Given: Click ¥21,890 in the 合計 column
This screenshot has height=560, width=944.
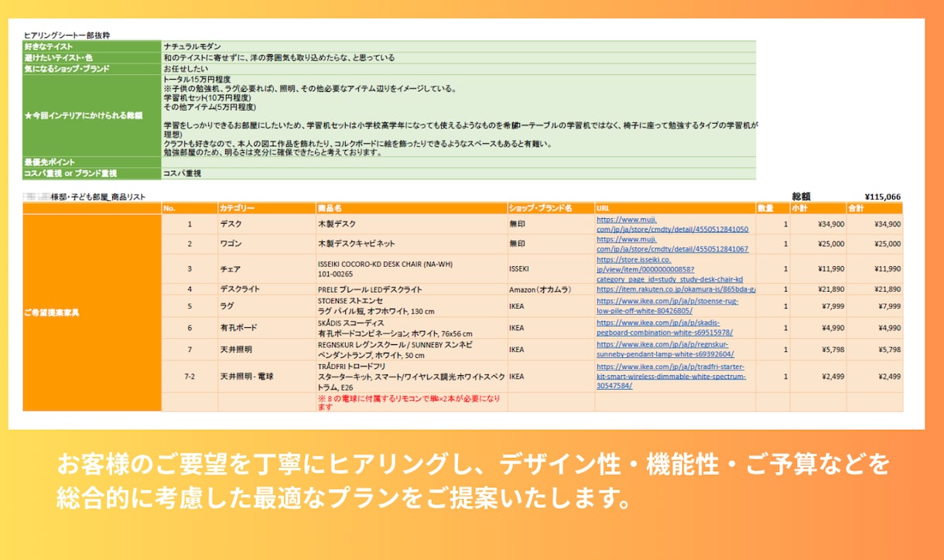Looking at the screenshot, I should coord(888,289).
